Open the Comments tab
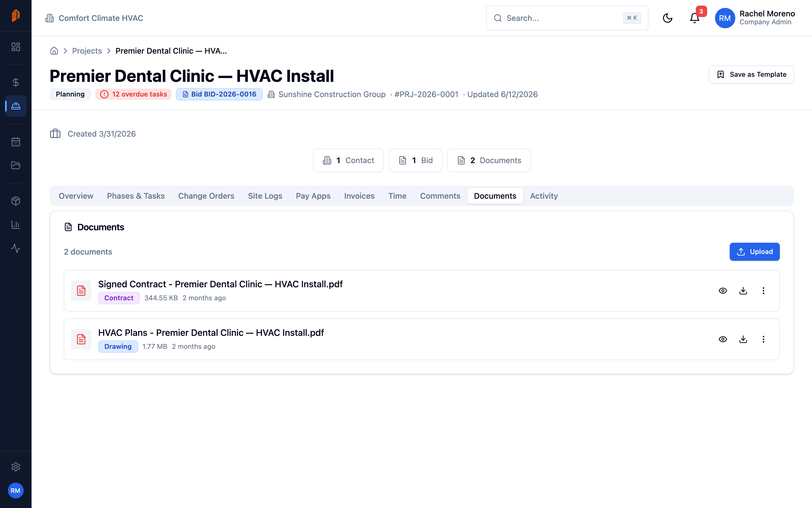812x508 pixels. click(440, 196)
